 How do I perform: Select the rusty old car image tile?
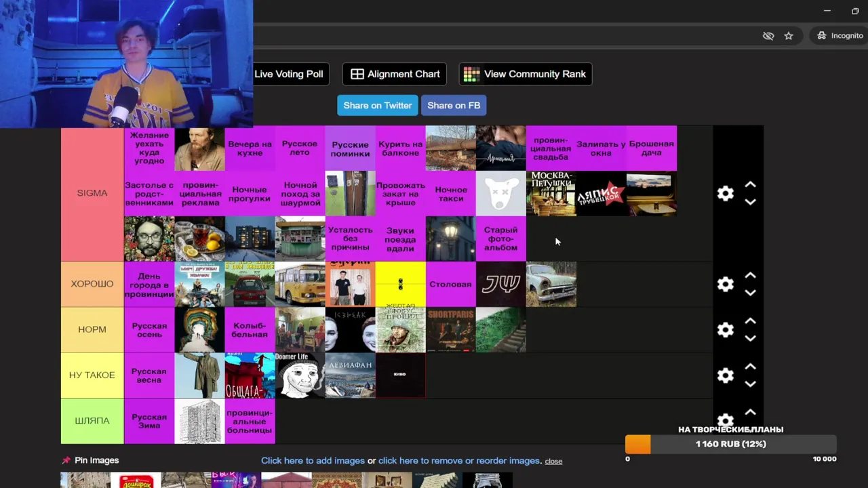551,284
